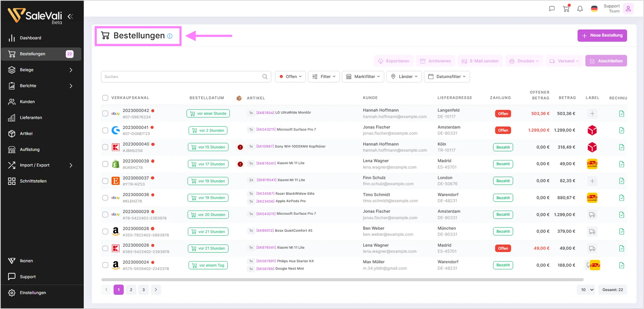The image size is (644, 309).
Task: Add a label for order 2023000037
Action: click(x=592, y=181)
